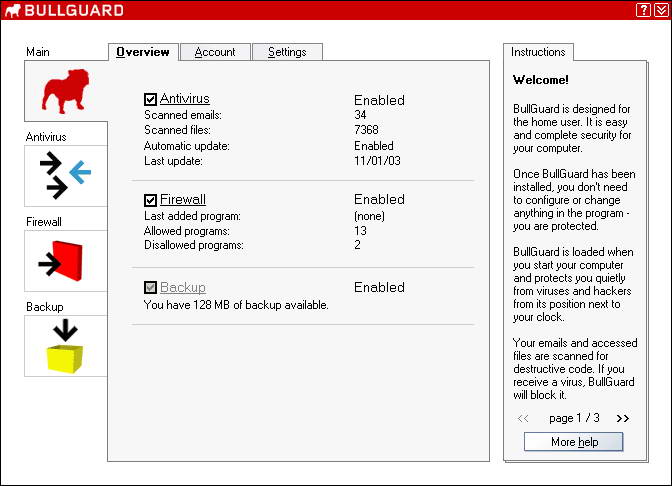Switch to the Account tab
The width and height of the screenshot is (672, 486).
(215, 52)
